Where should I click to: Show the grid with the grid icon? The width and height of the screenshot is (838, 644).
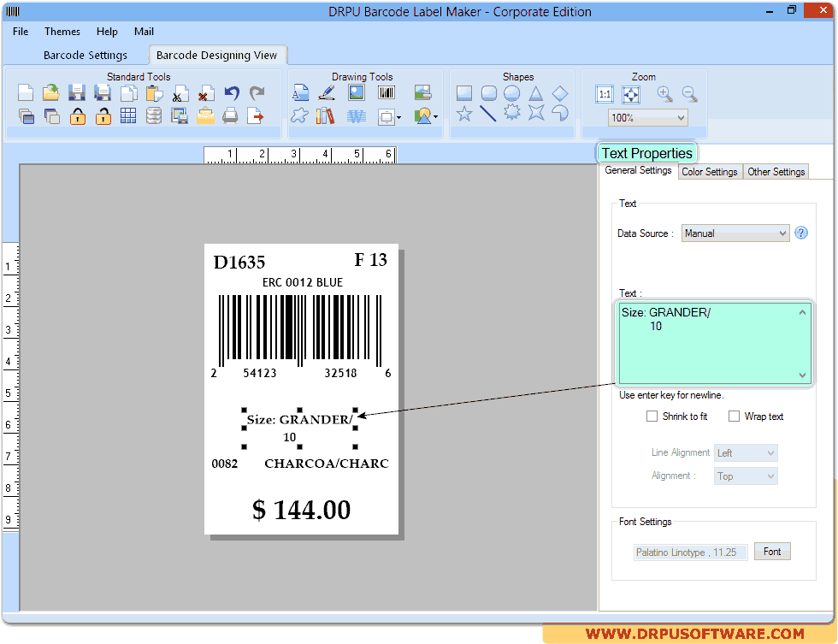[x=128, y=115]
